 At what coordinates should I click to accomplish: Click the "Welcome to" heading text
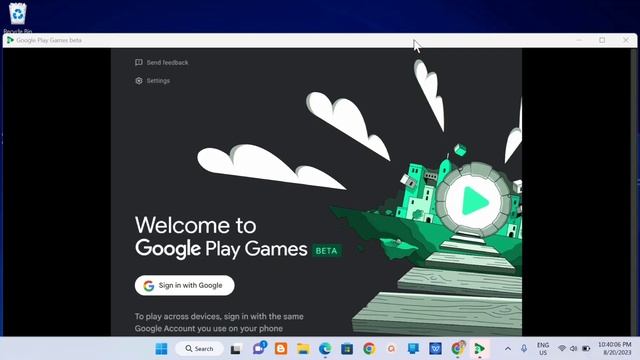tap(196, 225)
